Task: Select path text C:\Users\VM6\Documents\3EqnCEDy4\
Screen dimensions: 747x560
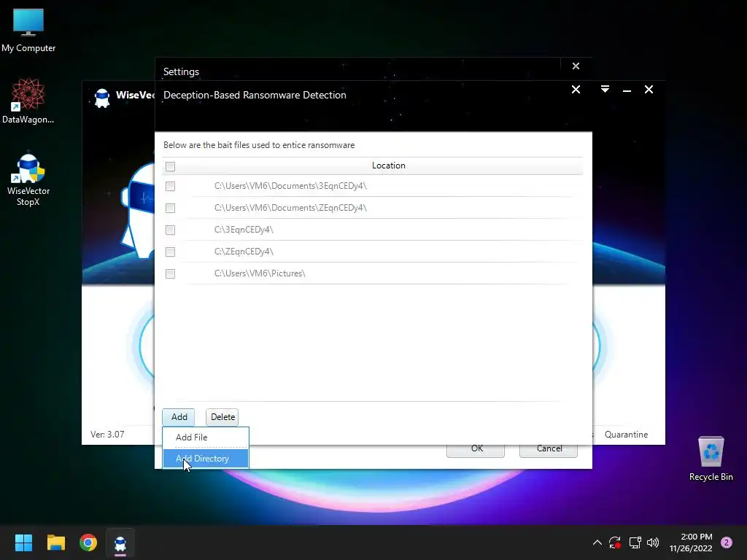Action: [x=290, y=186]
